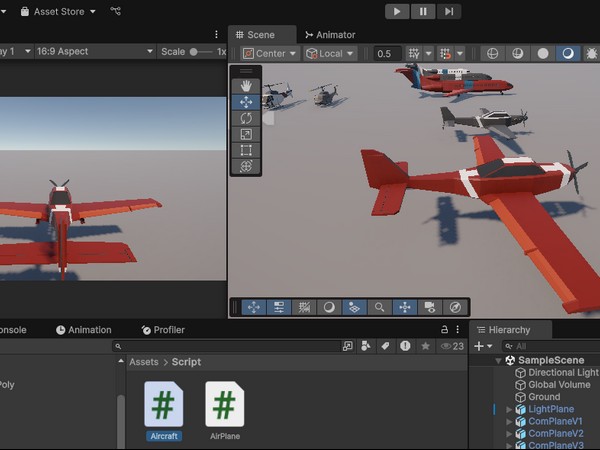Click the Play button
Image resolution: width=600 pixels, height=450 pixels.
pos(398,11)
